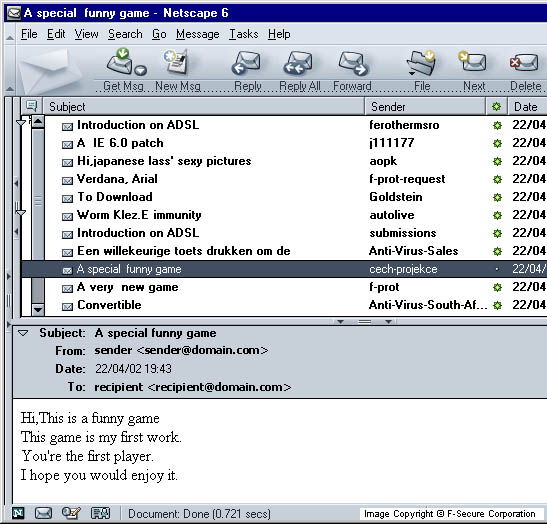The height and width of the screenshot is (524, 547).
Task: Open the Tasks menu
Action: pos(243,34)
